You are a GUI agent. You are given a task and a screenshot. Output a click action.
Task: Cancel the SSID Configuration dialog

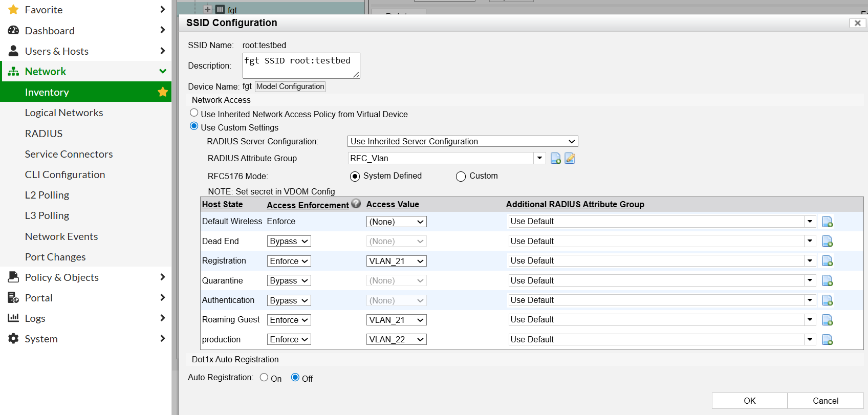(x=825, y=401)
